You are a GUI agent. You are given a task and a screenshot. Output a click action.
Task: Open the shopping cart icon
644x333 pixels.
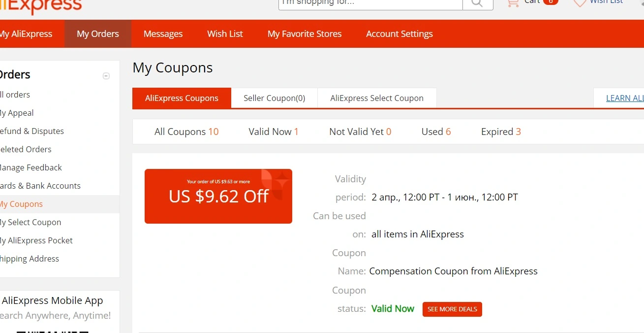pos(513,3)
